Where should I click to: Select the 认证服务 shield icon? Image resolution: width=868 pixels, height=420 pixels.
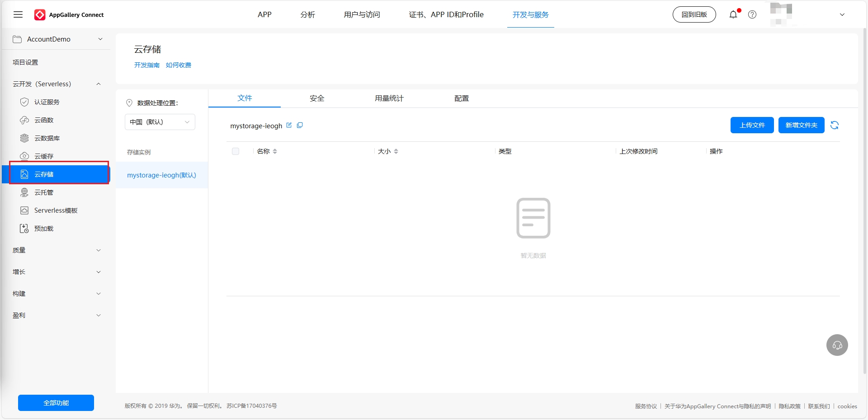pyautogui.click(x=24, y=102)
